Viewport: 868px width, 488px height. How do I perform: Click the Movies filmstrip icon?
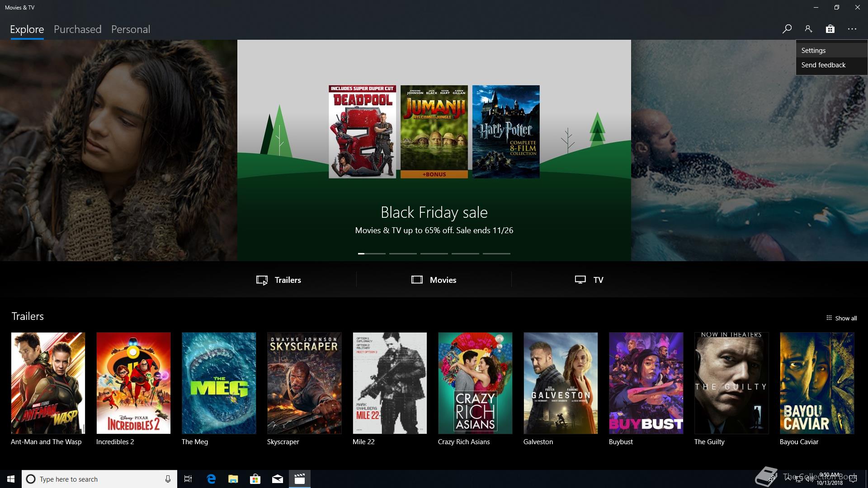417,280
